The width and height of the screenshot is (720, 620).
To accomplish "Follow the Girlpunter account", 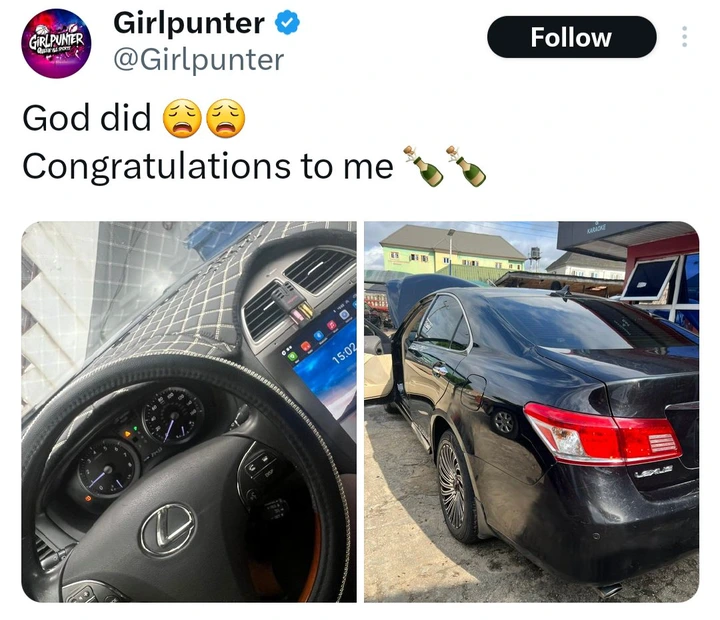I will (x=571, y=37).
